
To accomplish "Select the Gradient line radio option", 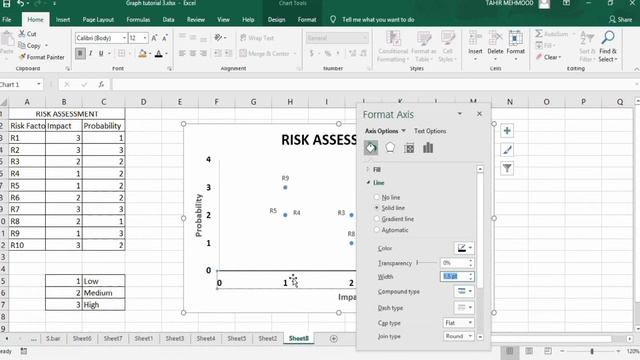I will [376, 219].
